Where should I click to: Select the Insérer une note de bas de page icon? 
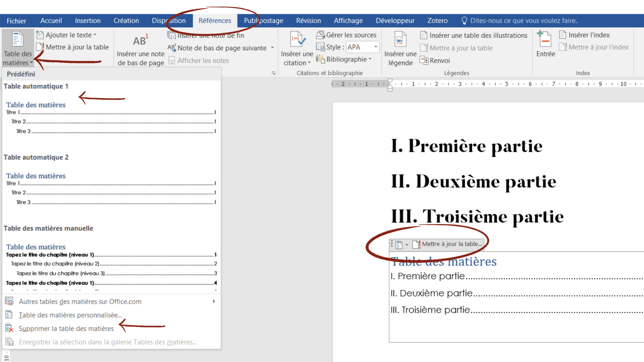pyautogui.click(x=140, y=47)
